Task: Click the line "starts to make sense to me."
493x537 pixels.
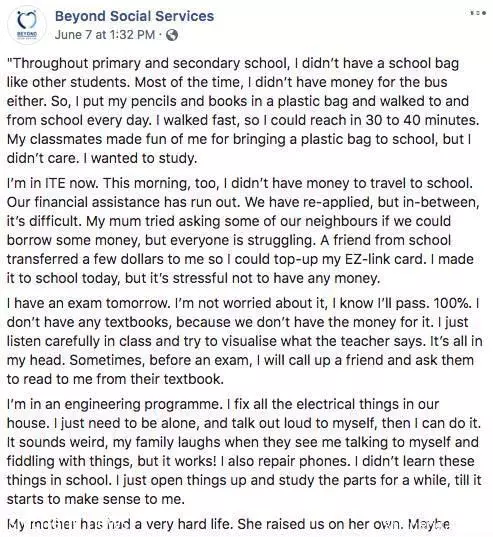Action: 96,499
